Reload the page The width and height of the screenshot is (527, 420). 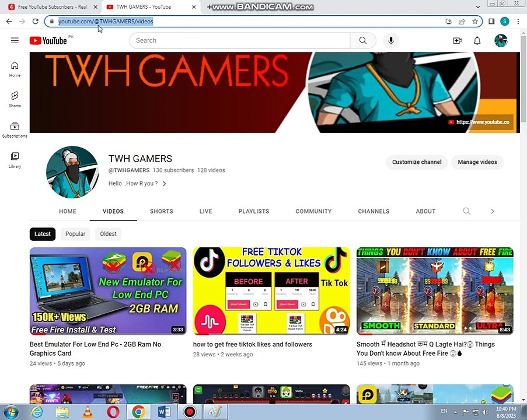click(35, 21)
